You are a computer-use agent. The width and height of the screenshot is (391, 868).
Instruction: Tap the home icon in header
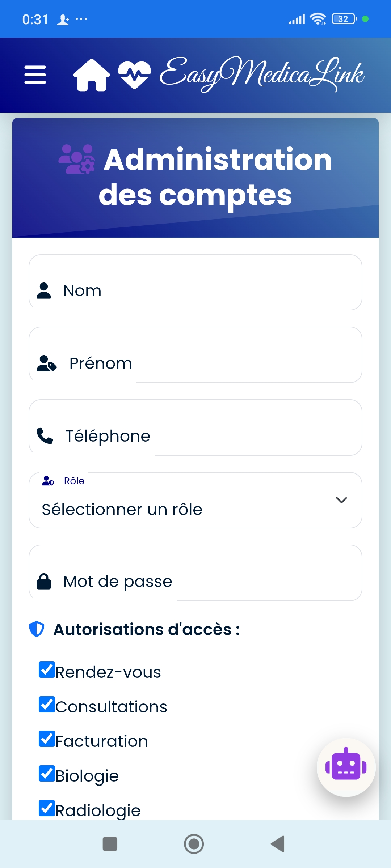(92, 75)
